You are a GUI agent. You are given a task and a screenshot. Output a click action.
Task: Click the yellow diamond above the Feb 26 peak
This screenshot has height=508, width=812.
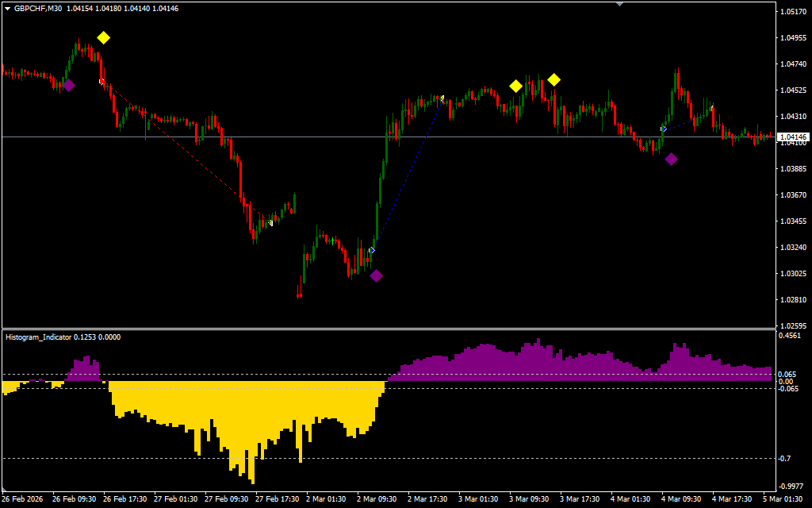(x=103, y=37)
